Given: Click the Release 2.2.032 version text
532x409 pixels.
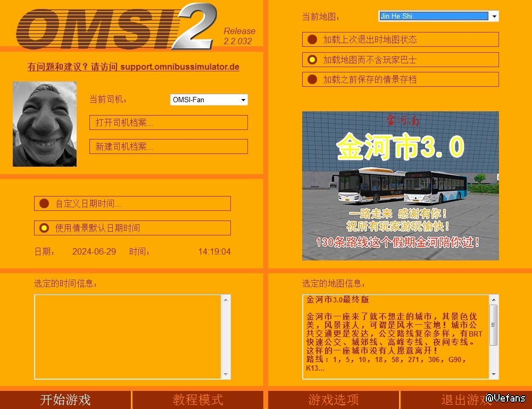Looking at the screenshot, I should click(239, 36).
